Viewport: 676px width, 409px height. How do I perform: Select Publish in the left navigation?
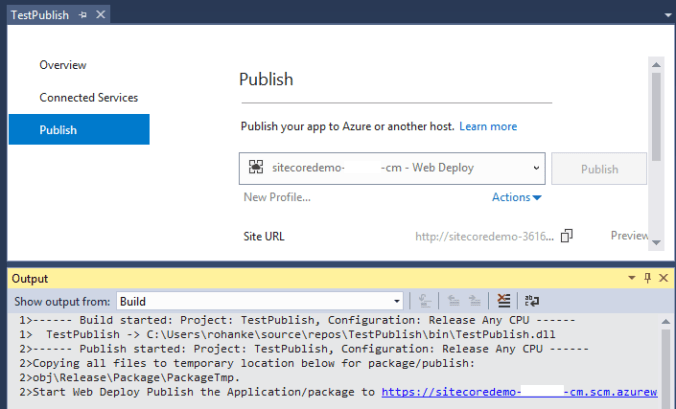coord(79,130)
